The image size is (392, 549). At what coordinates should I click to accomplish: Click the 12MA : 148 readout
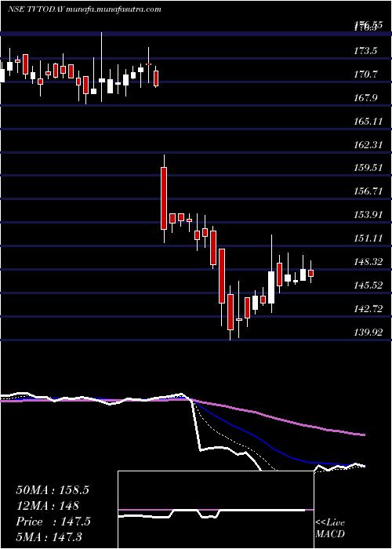click(x=47, y=506)
